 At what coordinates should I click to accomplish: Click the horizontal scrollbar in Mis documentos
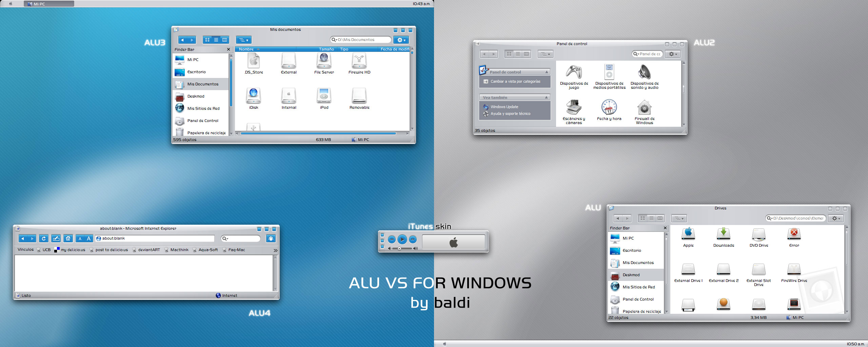(x=318, y=134)
